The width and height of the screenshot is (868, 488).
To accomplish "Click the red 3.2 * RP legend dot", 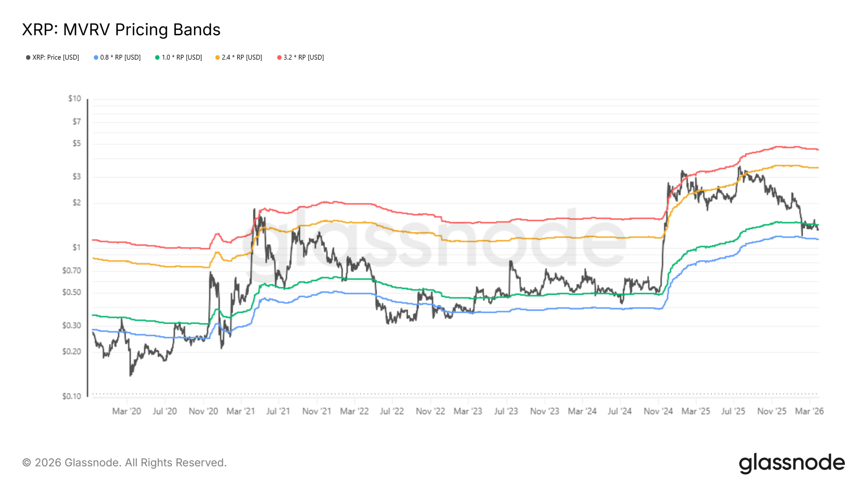I will [x=279, y=58].
